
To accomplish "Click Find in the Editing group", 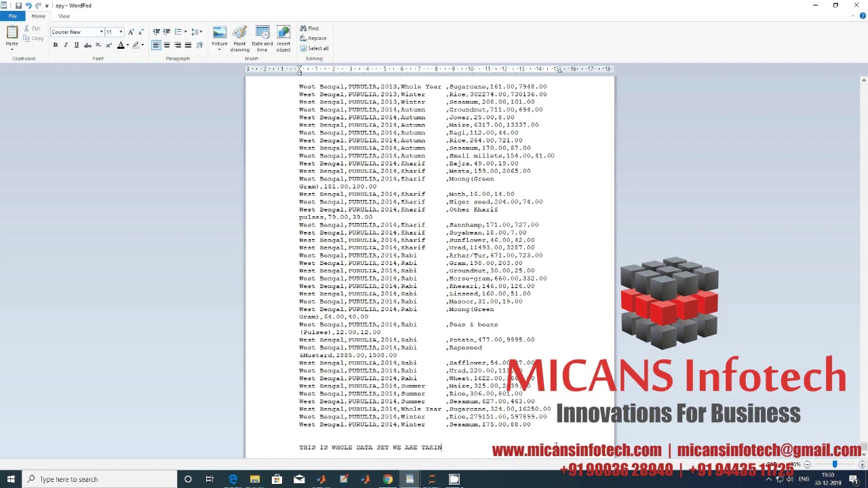I will click(309, 28).
